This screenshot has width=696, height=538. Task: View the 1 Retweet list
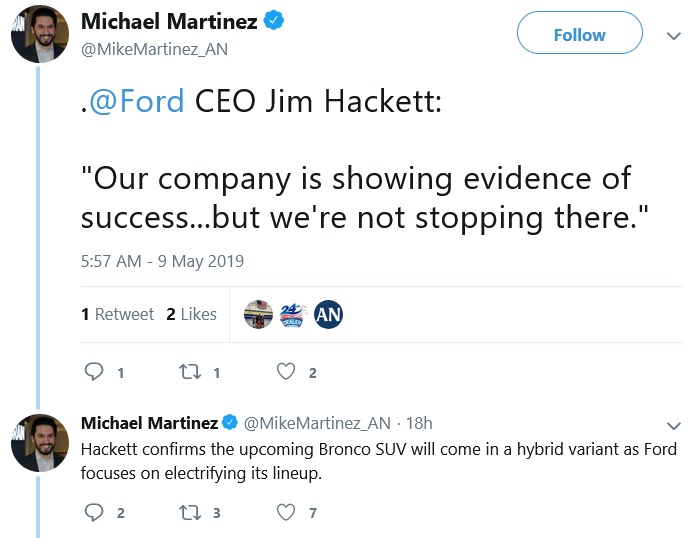click(118, 314)
